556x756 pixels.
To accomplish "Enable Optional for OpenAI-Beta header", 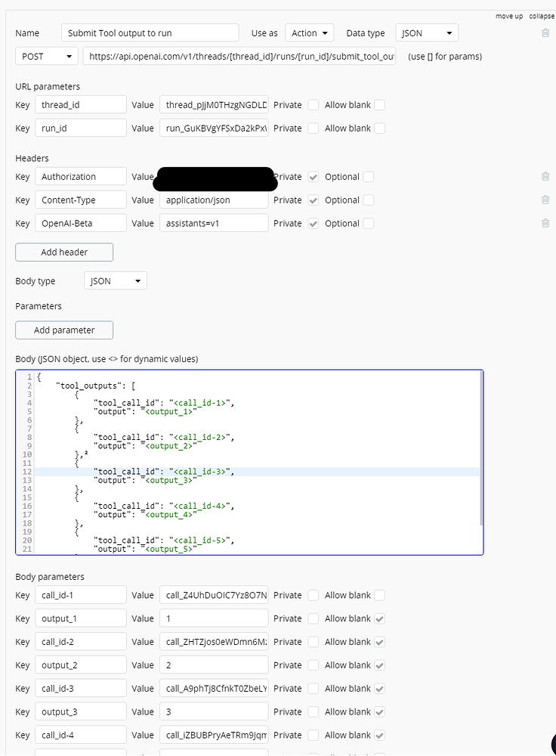I will tap(368, 223).
